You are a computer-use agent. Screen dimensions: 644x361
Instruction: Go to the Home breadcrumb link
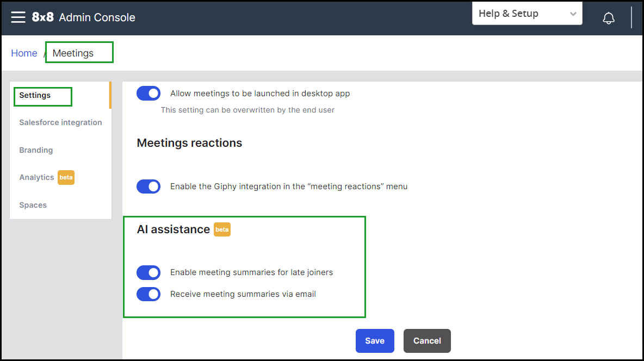pos(24,53)
